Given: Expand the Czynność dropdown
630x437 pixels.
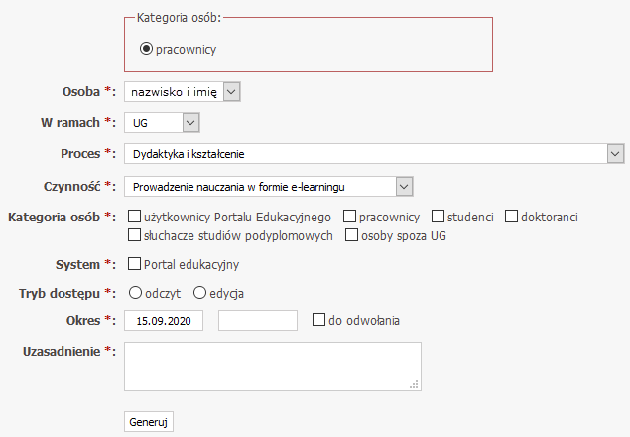Looking at the screenshot, I should (x=268, y=186).
